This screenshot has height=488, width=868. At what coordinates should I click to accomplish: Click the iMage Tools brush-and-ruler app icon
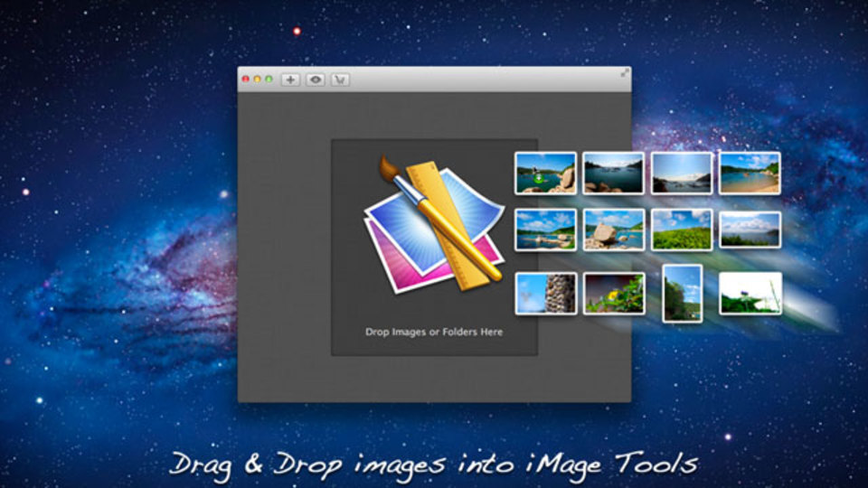click(435, 225)
